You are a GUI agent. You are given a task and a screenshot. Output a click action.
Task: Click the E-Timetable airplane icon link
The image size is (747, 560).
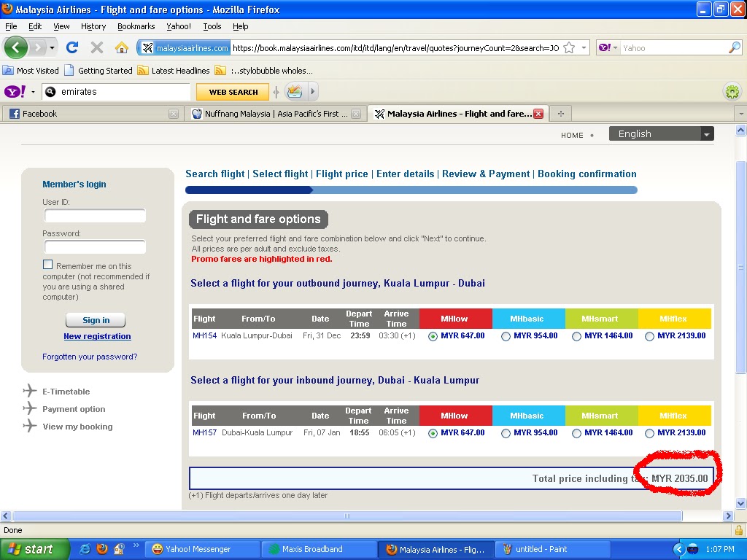pyautogui.click(x=29, y=391)
